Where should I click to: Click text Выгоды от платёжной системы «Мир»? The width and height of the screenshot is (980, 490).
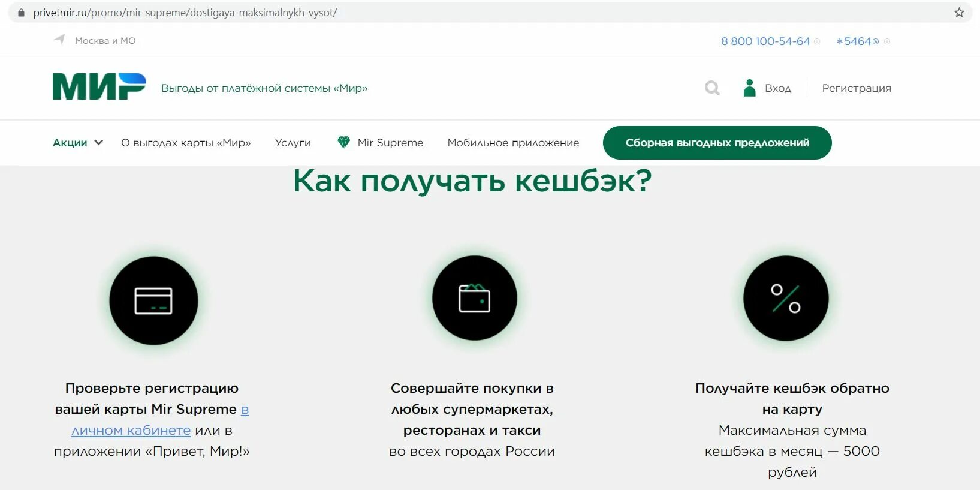click(x=264, y=88)
